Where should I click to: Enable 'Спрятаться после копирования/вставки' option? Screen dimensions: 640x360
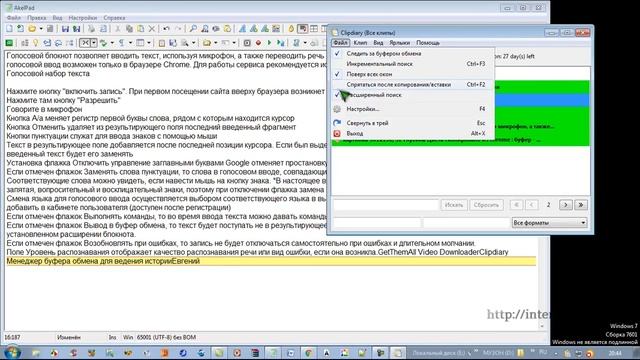(x=413, y=84)
